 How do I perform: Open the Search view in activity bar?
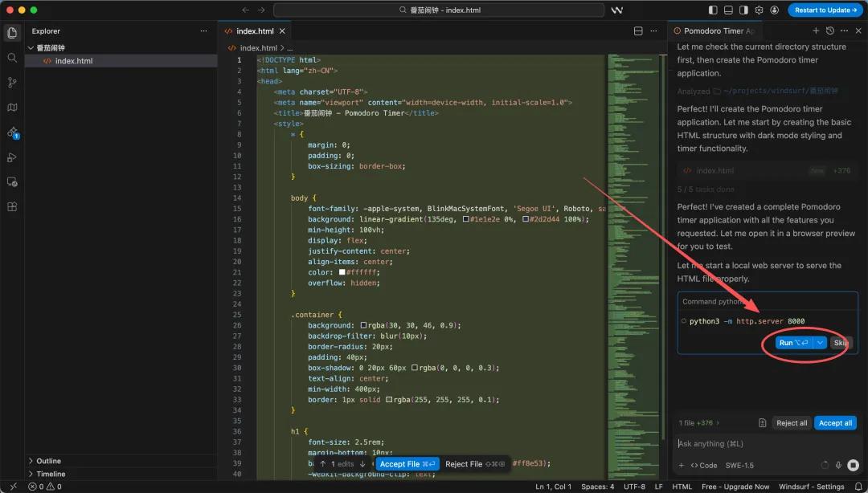(x=12, y=58)
